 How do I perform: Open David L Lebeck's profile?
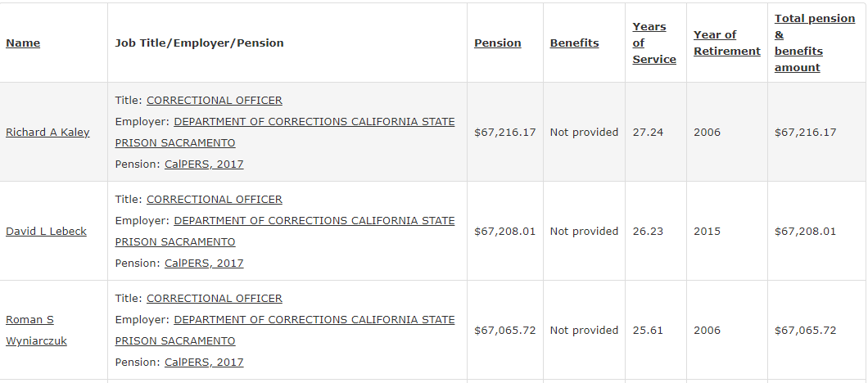[x=46, y=232]
